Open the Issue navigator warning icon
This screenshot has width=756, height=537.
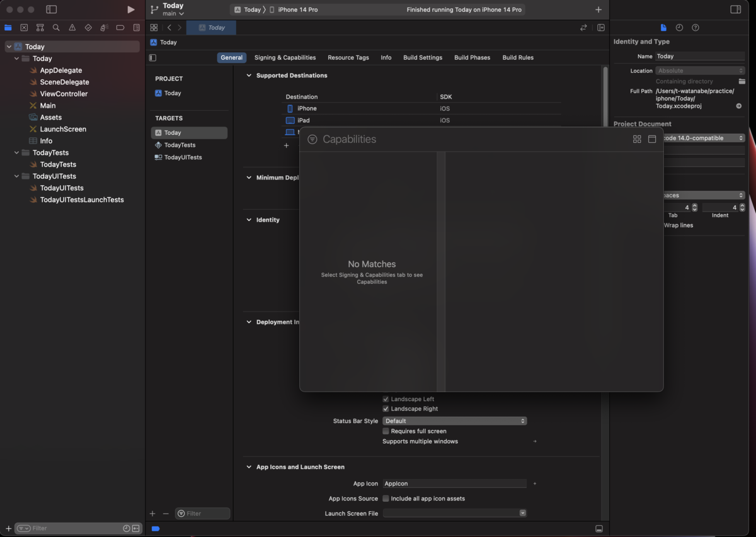point(71,28)
